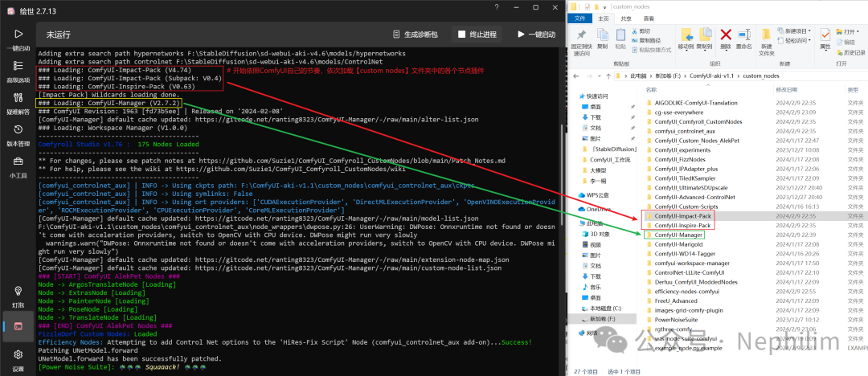Select AIGODLIKE-ComfyUI-Translation folder

[696, 103]
